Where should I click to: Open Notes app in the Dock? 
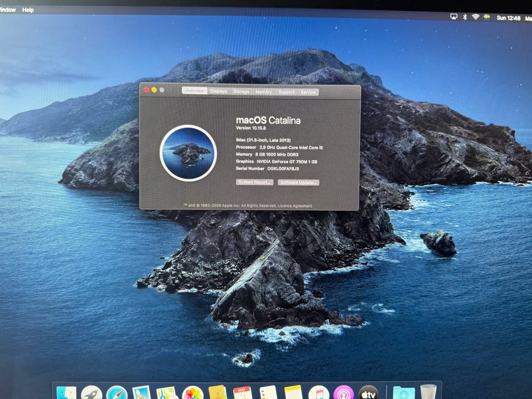(294, 392)
